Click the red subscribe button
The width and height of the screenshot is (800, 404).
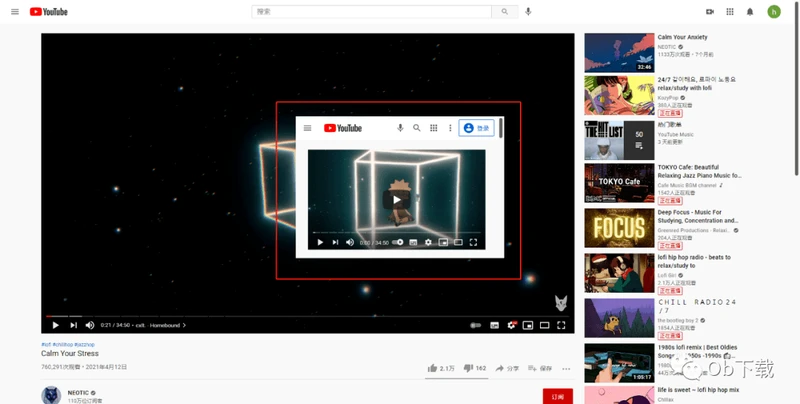click(x=558, y=396)
